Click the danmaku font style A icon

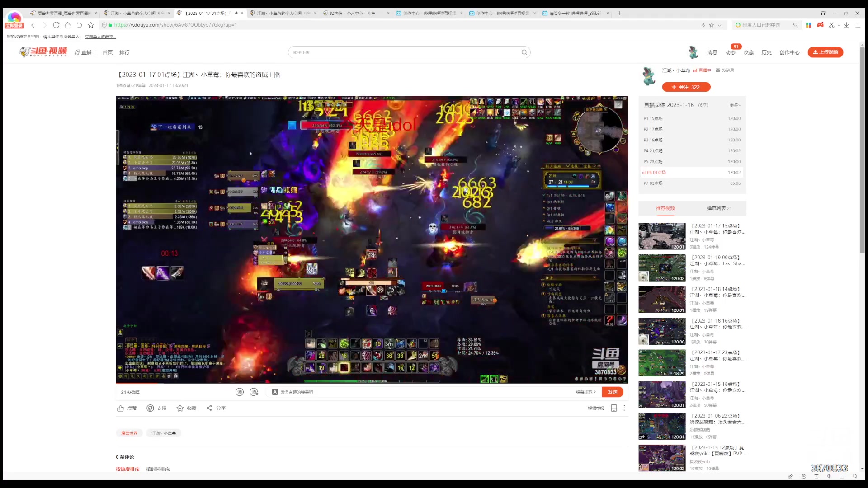(274, 392)
